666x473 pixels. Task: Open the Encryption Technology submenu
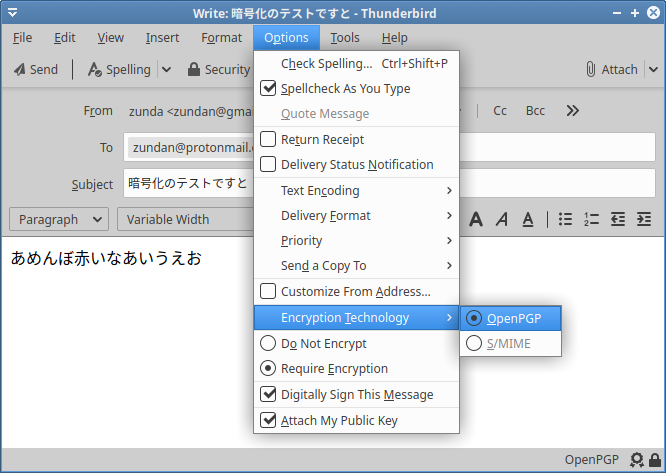[356, 318]
